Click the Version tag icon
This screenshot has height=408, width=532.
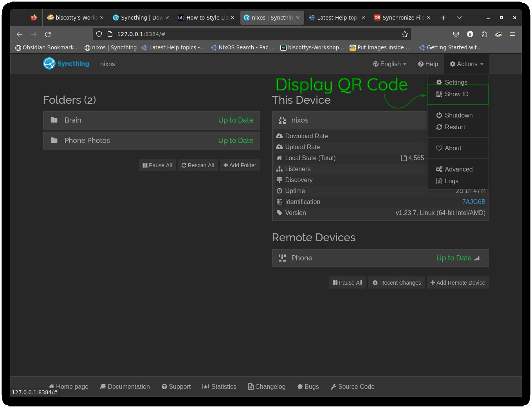tap(280, 213)
